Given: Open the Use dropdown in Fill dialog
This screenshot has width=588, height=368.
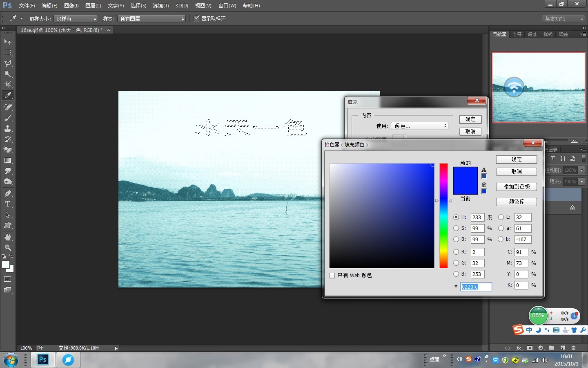Looking at the screenshot, I should click(419, 126).
